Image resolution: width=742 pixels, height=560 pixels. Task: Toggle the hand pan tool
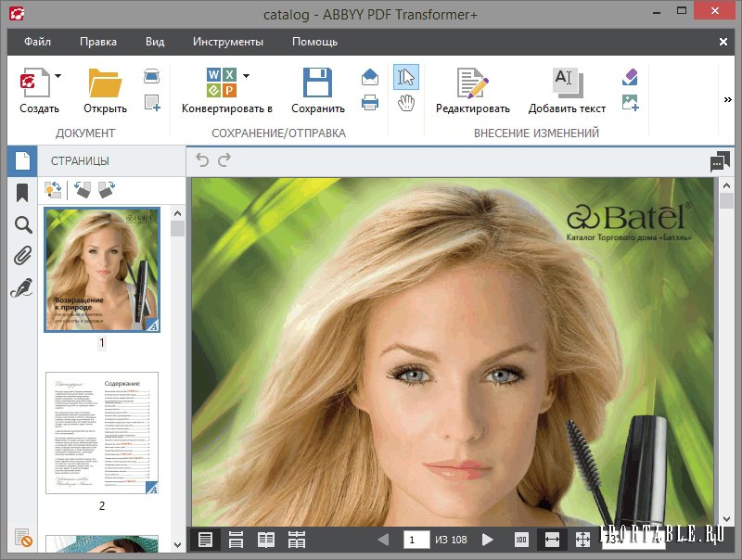[x=405, y=103]
